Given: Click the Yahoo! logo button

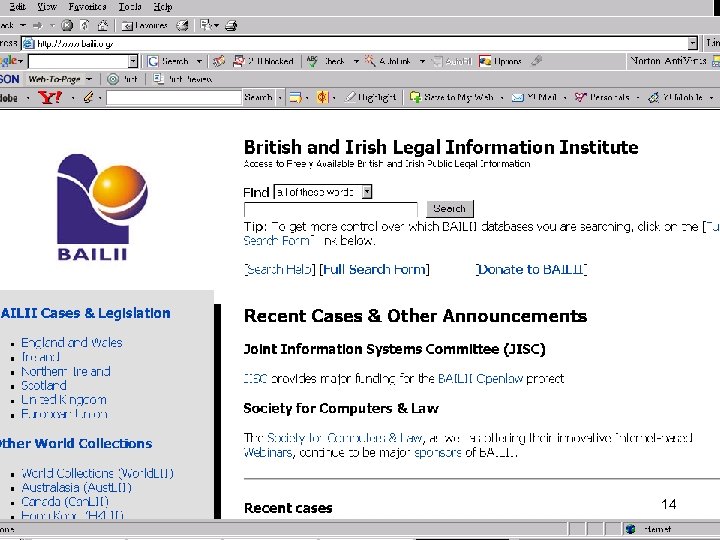Looking at the screenshot, I should coord(50,97).
